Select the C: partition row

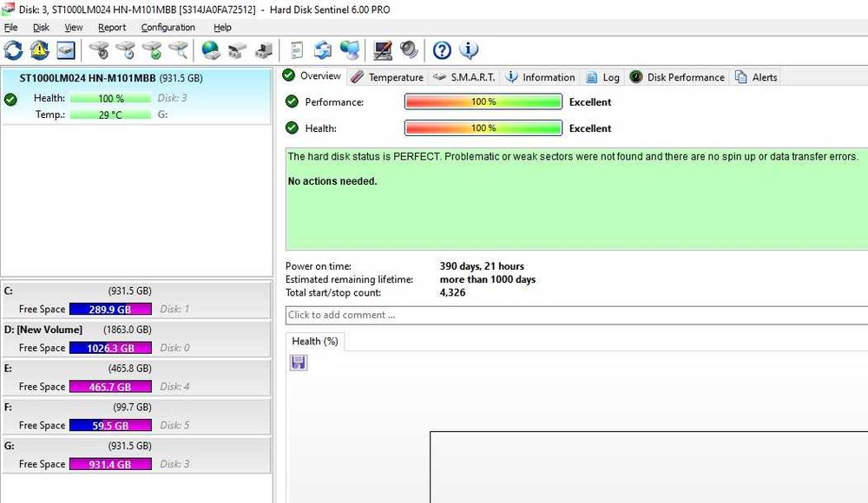136,299
